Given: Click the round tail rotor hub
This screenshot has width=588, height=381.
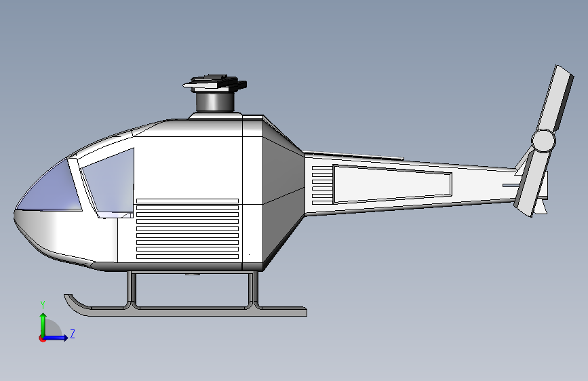Looking at the screenshot, I should [x=543, y=141].
